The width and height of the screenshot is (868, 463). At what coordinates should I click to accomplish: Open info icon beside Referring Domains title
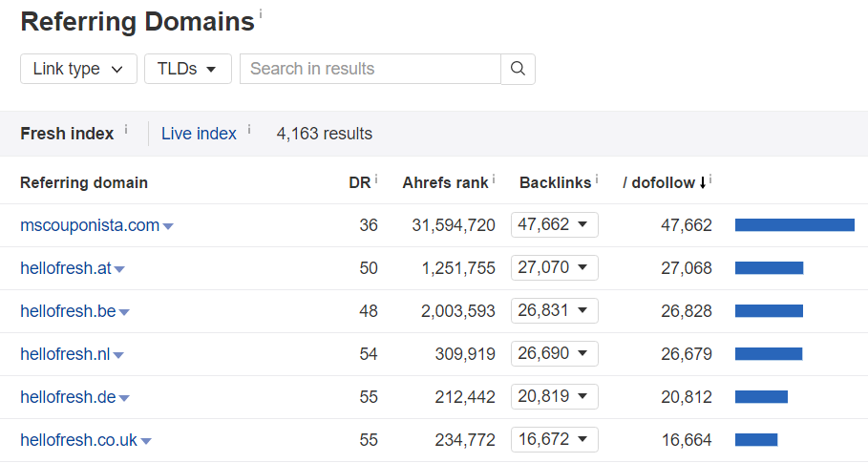pos(261,12)
